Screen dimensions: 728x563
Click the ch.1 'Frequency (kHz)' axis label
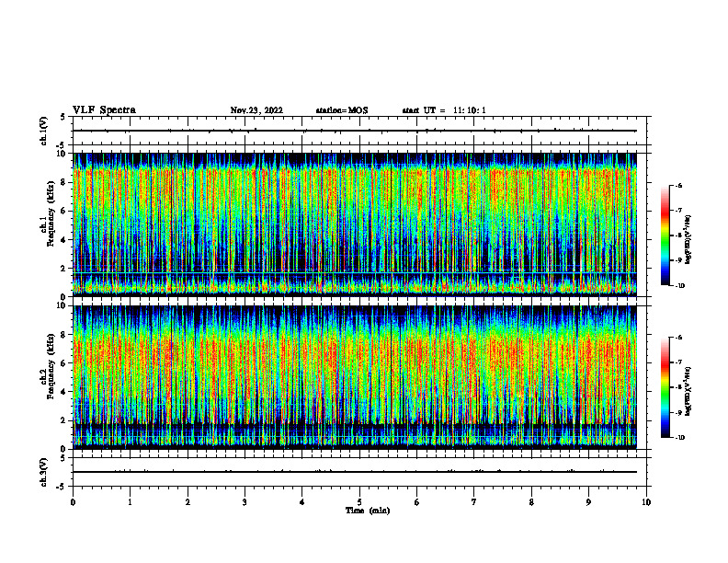[x=51, y=213]
